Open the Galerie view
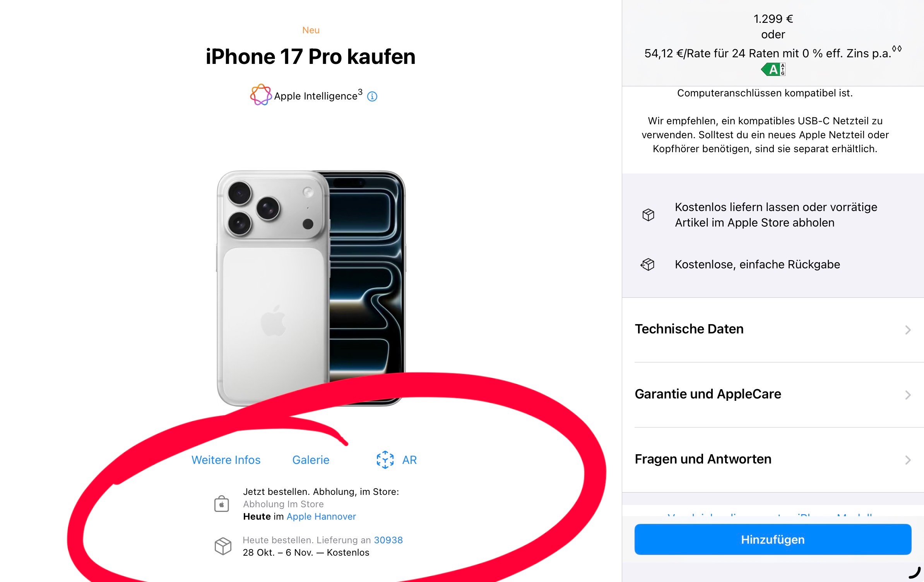 point(311,460)
